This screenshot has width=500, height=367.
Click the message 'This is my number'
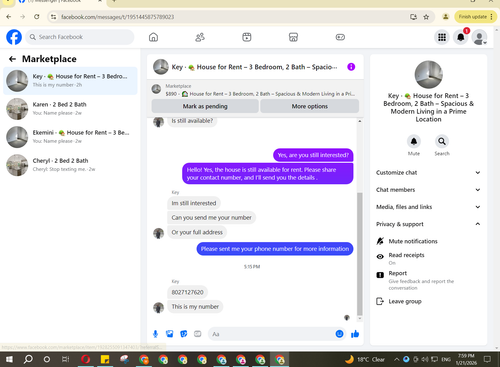(195, 307)
